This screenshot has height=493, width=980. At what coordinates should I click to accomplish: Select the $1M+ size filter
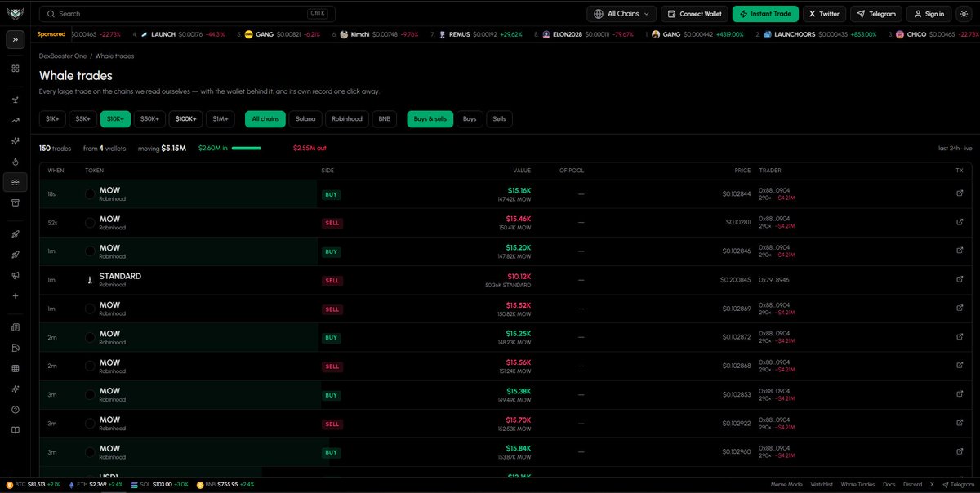tap(220, 119)
